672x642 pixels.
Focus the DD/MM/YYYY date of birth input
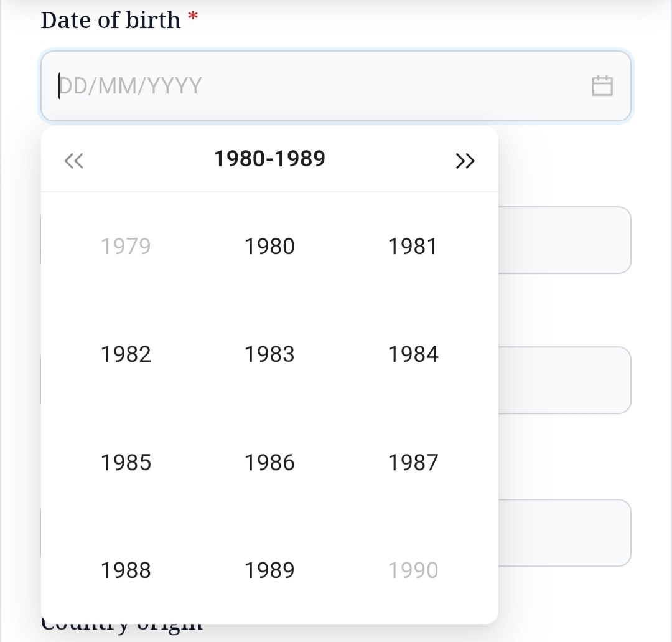(336, 86)
